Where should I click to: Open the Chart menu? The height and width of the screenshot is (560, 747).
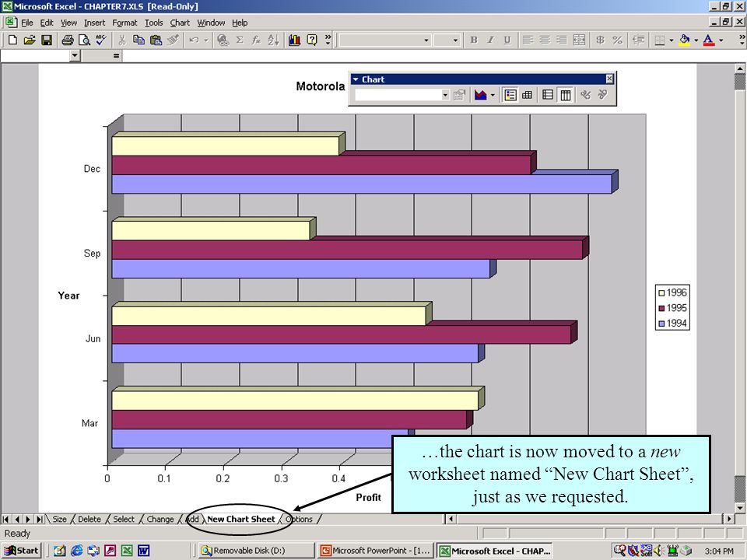[180, 23]
